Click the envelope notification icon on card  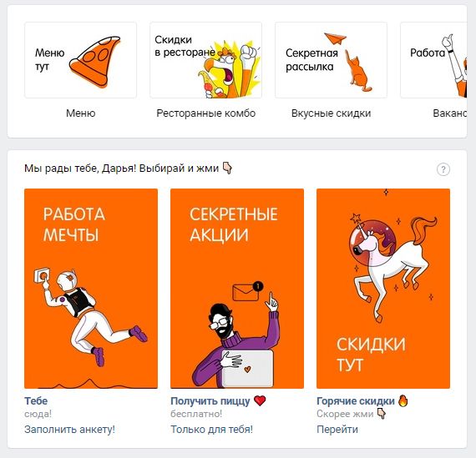pyautogui.click(x=247, y=291)
